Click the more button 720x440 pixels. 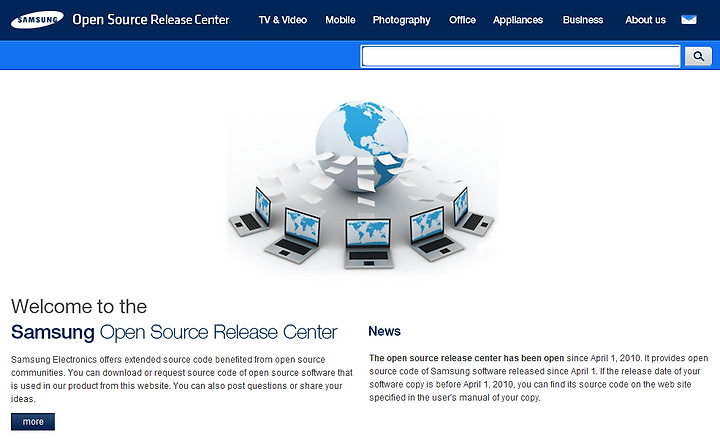pyautogui.click(x=33, y=422)
